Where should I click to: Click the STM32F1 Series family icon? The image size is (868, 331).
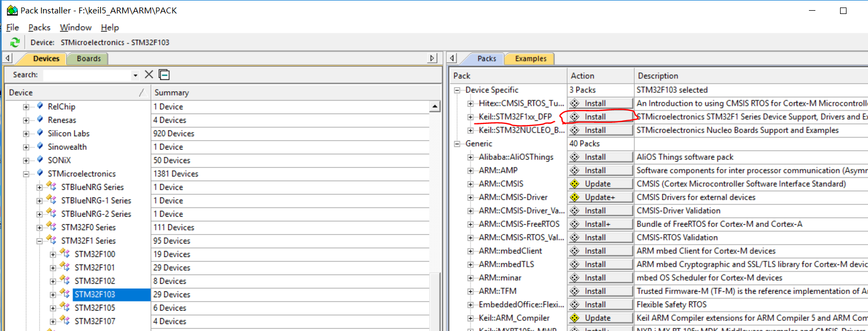(x=52, y=240)
